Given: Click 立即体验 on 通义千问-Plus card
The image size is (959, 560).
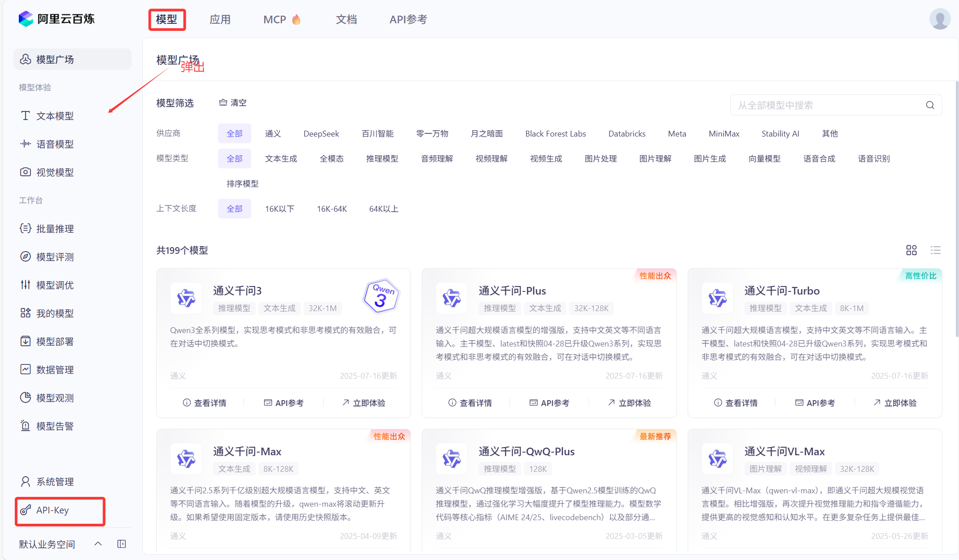Looking at the screenshot, I should 629,403.
